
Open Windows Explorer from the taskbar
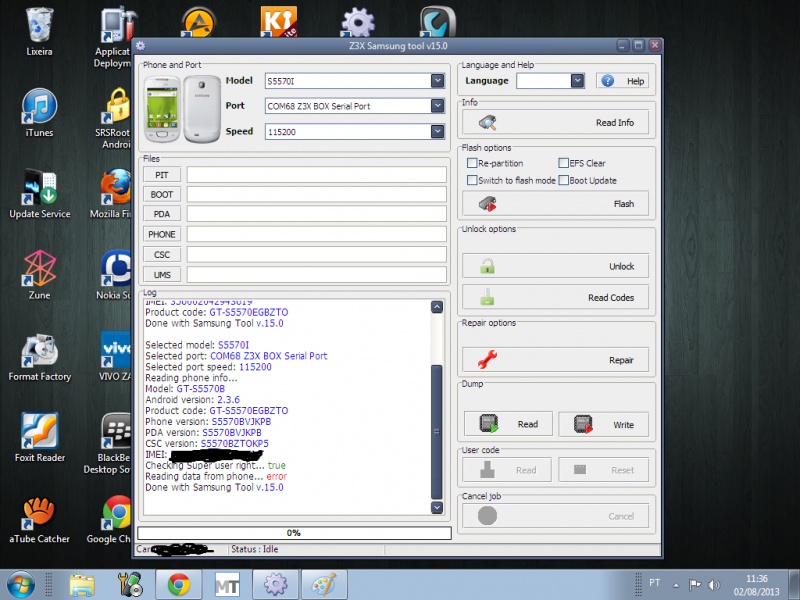tap(82, 585)
